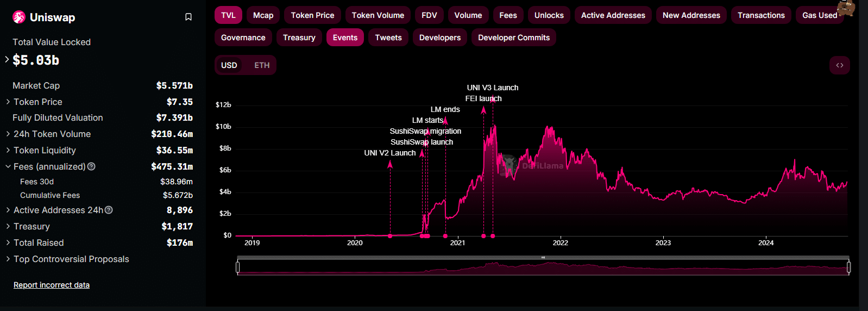868x311 pixels.
Task: Switch chart denomination to USD
Action: [x=229, y=65]
